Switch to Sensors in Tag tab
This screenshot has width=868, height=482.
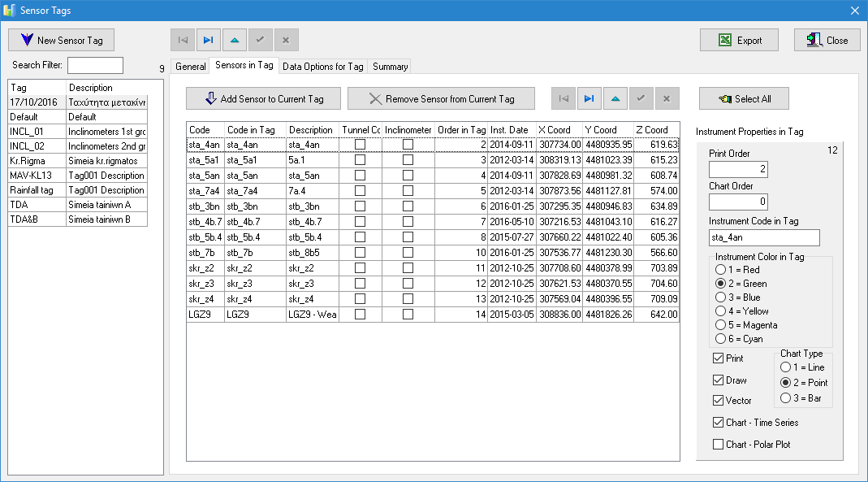coord(244,65)
